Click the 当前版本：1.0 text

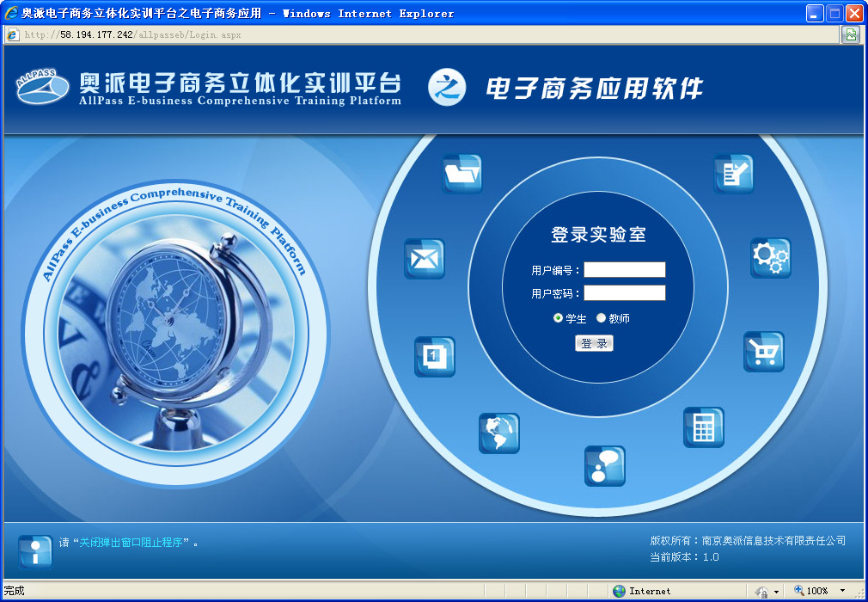684,557
